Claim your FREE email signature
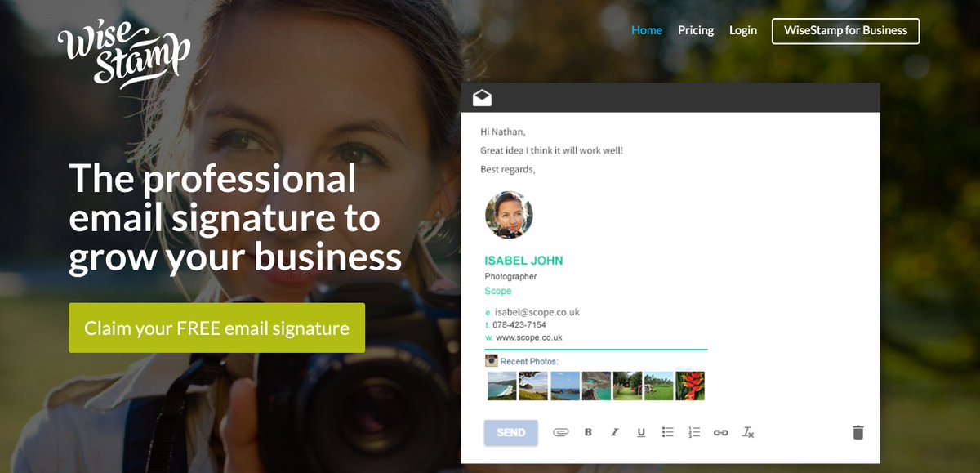Screen dimensions: 980x473 pyautogui.click(x=216, y=328)
